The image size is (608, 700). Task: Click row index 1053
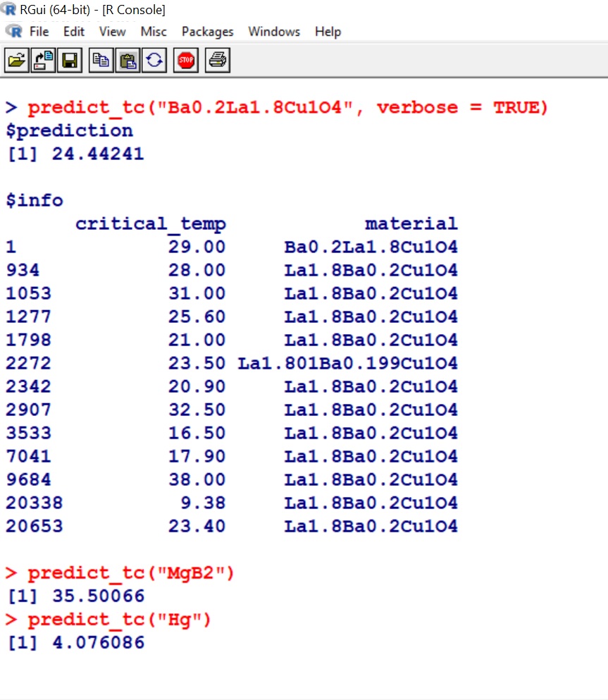tap(29, 293)
